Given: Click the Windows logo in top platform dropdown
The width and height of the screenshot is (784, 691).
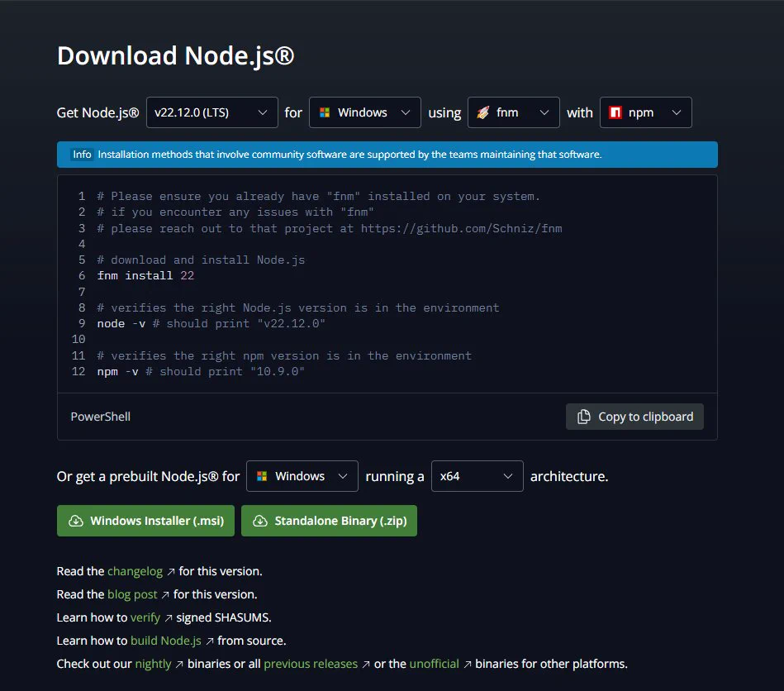Looking at the screenshot, I should pyautogui.click(x=325, y=112).
